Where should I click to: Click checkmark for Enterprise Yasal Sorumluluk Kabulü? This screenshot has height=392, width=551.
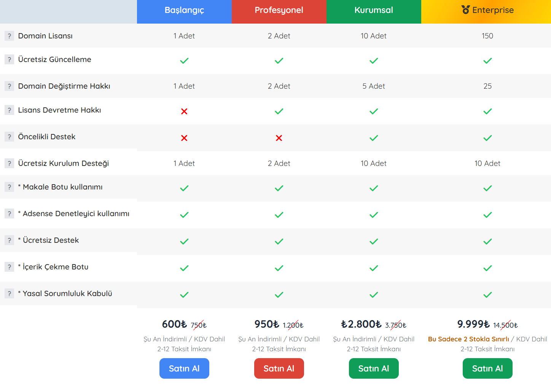pos(487,295)
